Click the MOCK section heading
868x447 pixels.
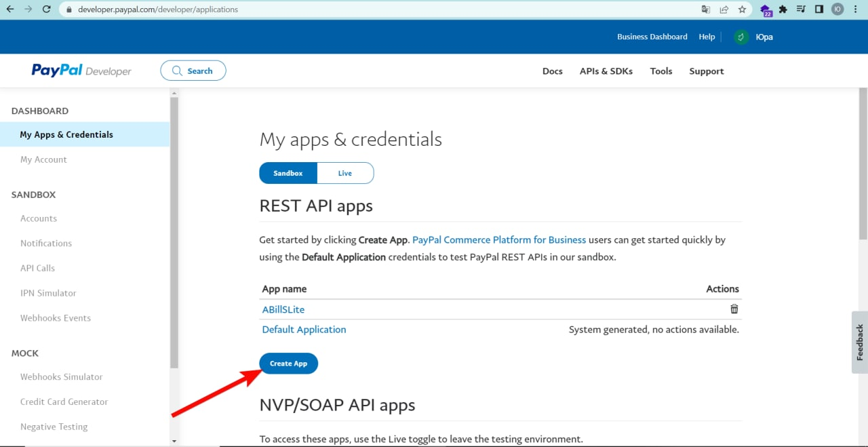click(25, 353)
